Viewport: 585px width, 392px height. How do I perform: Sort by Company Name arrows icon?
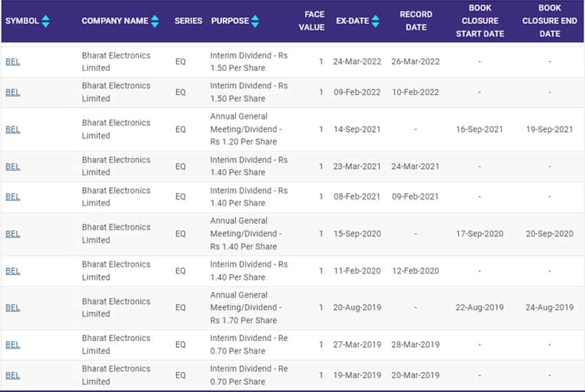click(x=155, y=21)
